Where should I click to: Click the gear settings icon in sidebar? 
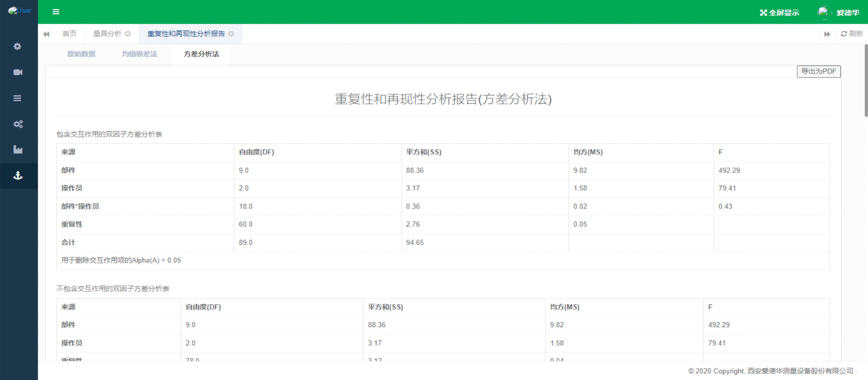click(18, 46)
